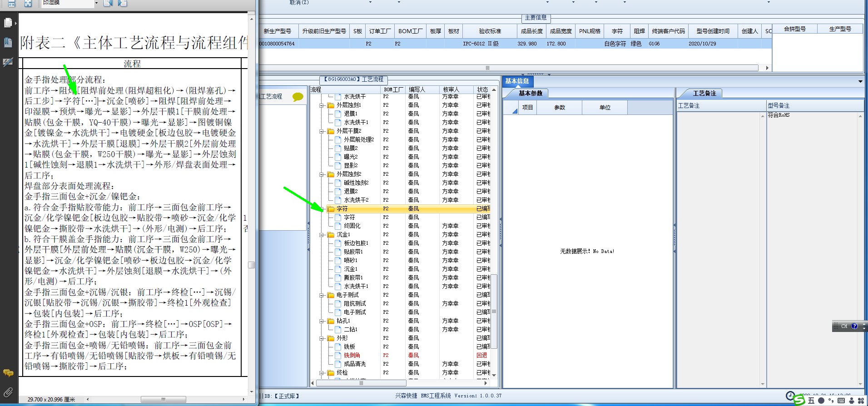Click the 流程 tree column header
The image size is (868, 406).
pyautogui.click(x=345, y=90)
